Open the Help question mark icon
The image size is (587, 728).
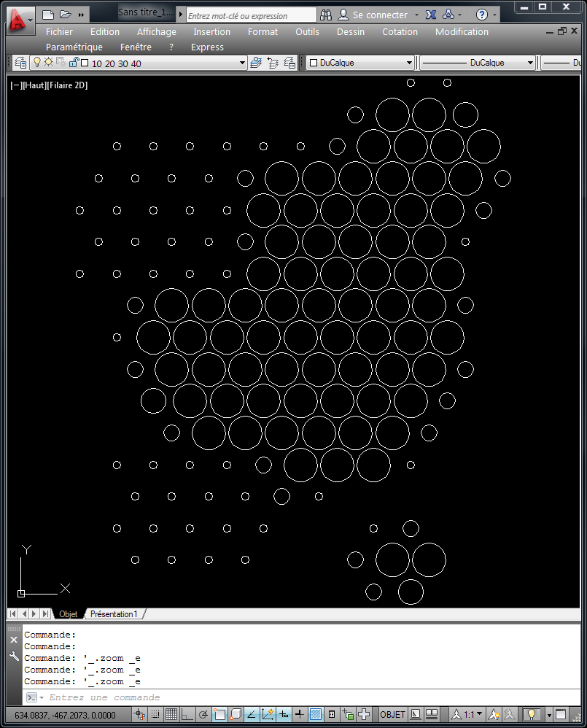pyautogui.click(x=481, y=15)
